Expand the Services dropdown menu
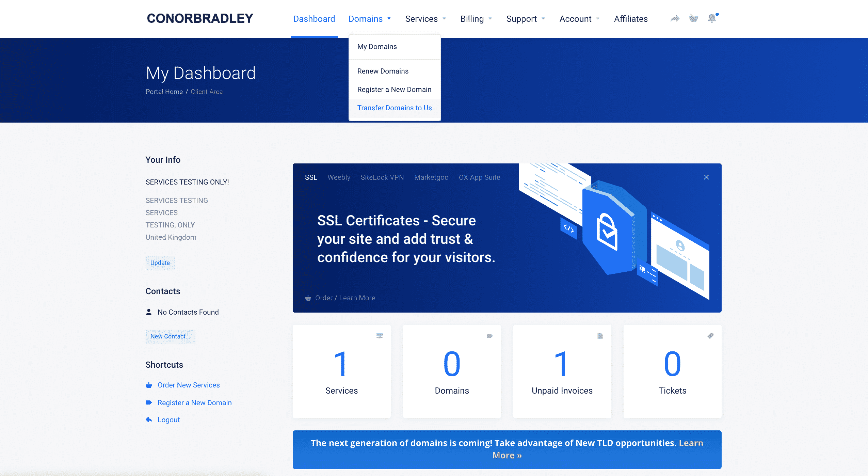This screenshot has width=868, height=476. [425, 19]
